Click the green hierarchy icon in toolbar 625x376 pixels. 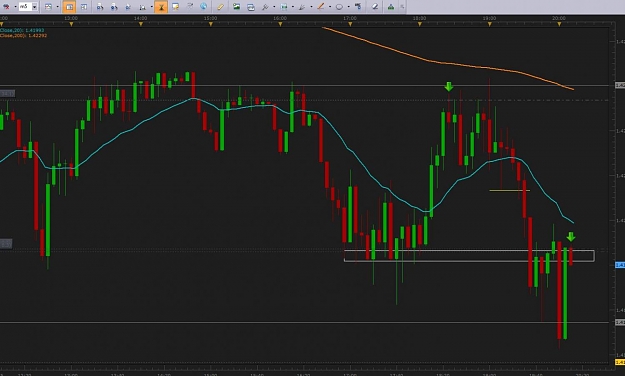[x=391, y=7]
